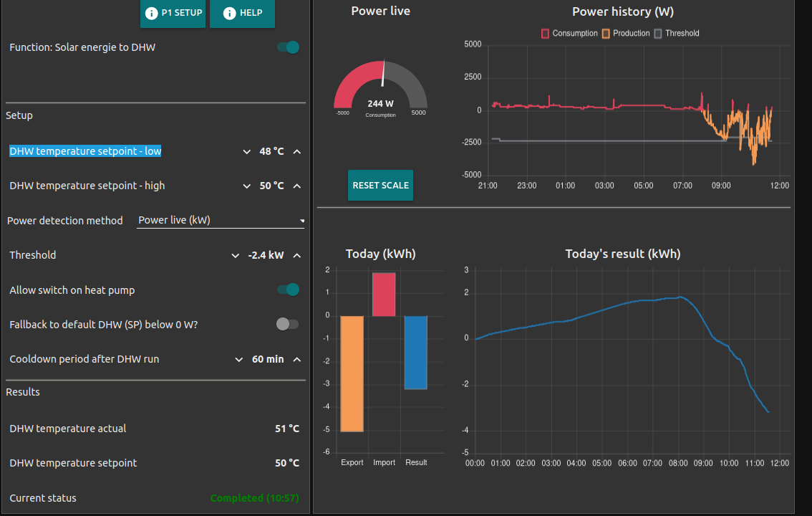Disable the Solar energie to DHW function

pyautogui.click(x=287, y=47)
